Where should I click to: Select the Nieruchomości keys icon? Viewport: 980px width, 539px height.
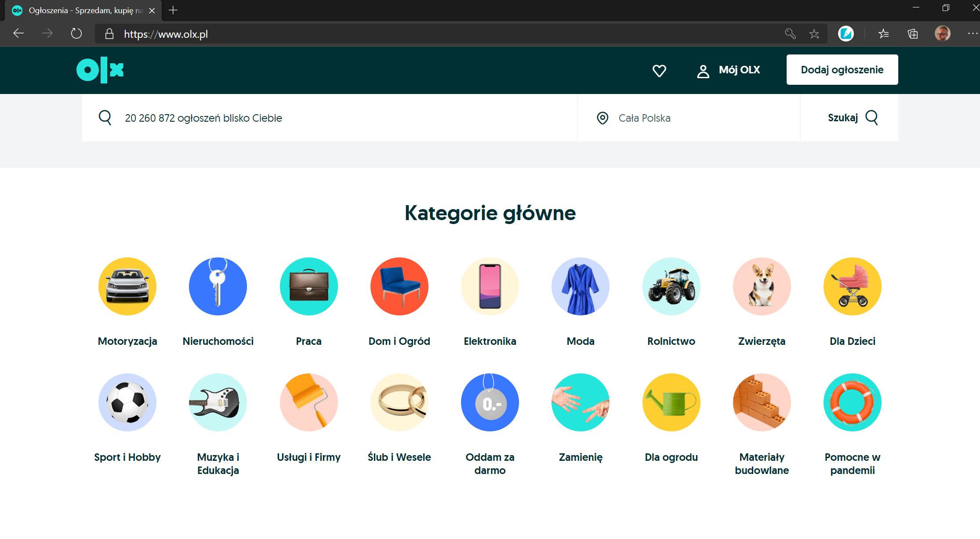click(x=218, y=286)
